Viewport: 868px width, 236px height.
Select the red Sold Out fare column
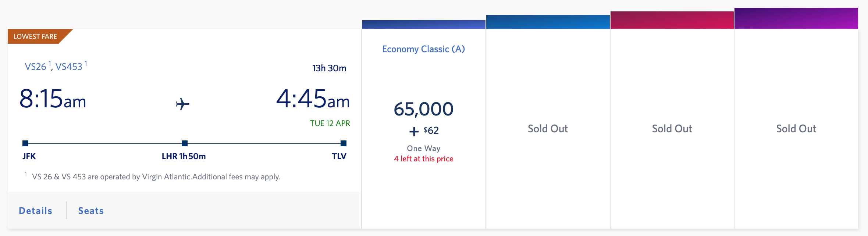[672, 129]
